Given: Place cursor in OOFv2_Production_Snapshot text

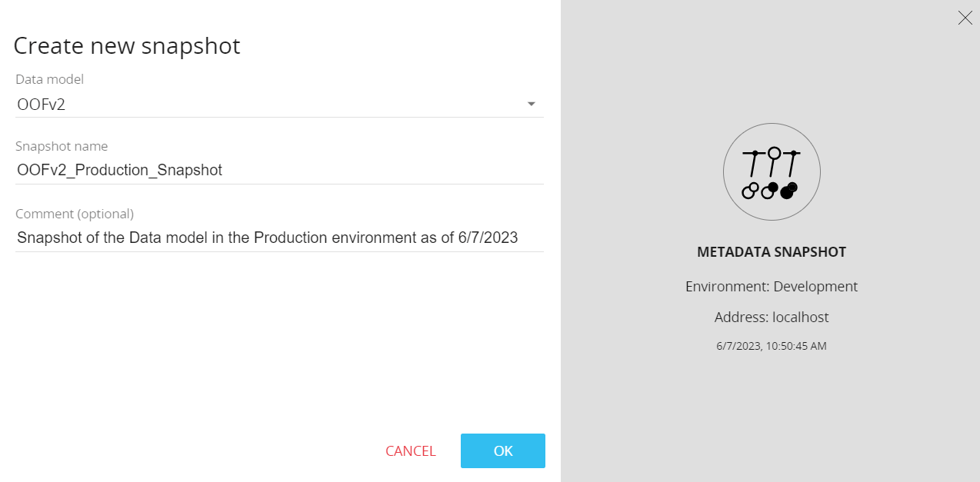Looking at the screenshot, I should (x=119, y=170).
